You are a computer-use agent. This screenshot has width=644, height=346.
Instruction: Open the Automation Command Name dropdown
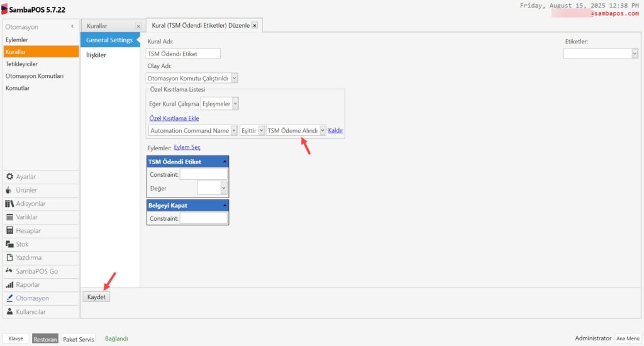234,131
